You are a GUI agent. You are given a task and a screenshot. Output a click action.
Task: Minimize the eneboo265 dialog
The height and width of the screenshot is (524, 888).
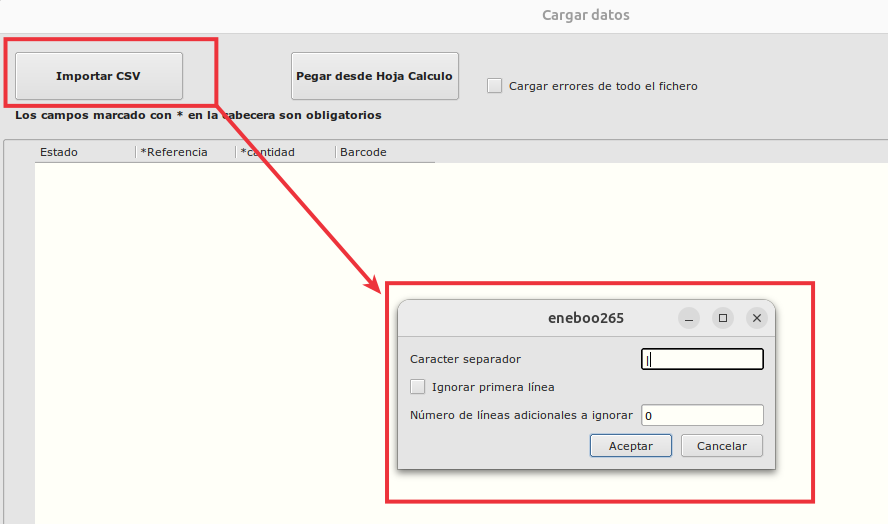pos(689,318)
